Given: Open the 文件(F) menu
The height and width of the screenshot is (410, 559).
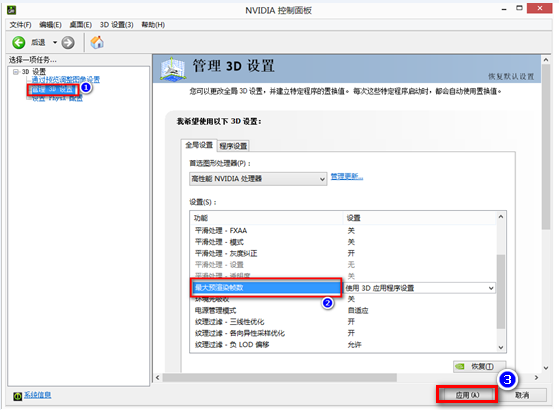Looking at the screenshot, I should coord(20,25).
